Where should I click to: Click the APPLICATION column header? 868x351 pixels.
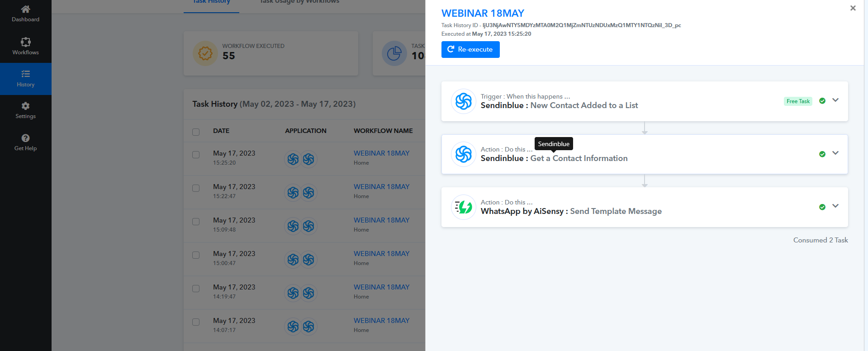tap(306, 131)
